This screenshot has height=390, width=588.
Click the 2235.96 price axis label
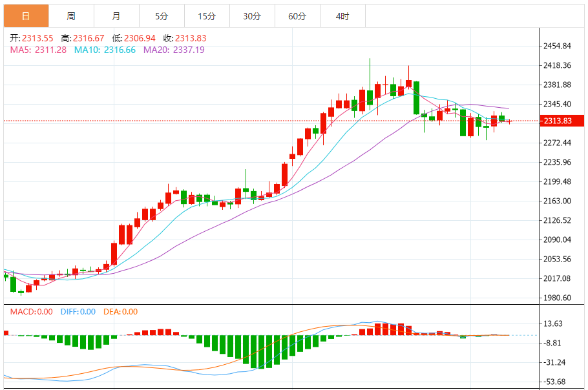pyautogui.click(x=557, y=162)
